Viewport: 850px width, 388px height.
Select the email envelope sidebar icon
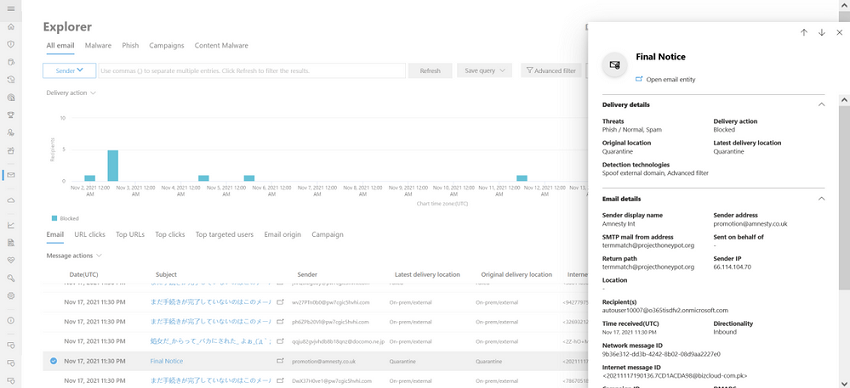pyautogui.click(x=11, y=175)
